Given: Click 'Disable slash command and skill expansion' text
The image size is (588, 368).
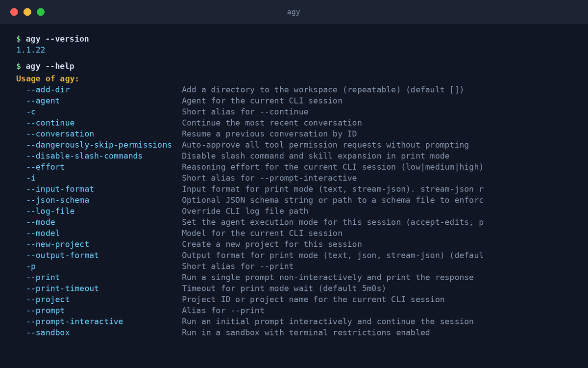Looking at the screenshot, I should [316, 156].
